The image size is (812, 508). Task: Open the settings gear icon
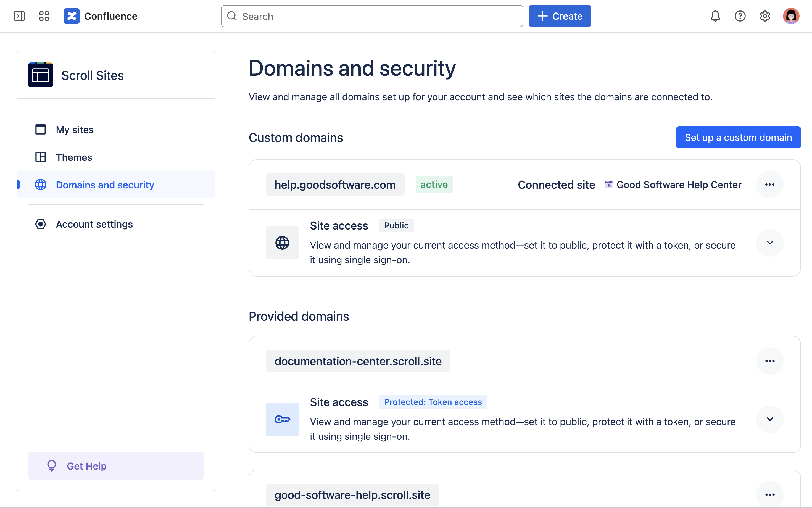765,16
